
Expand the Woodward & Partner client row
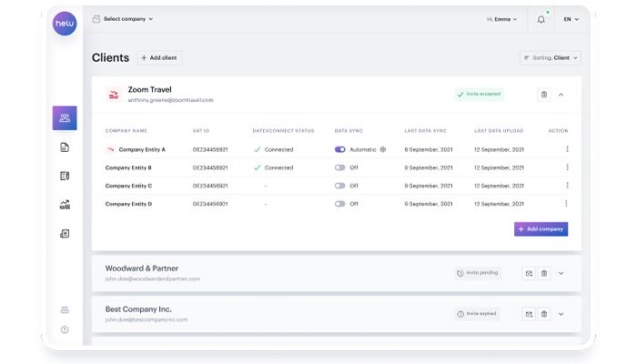pos(561,273)
